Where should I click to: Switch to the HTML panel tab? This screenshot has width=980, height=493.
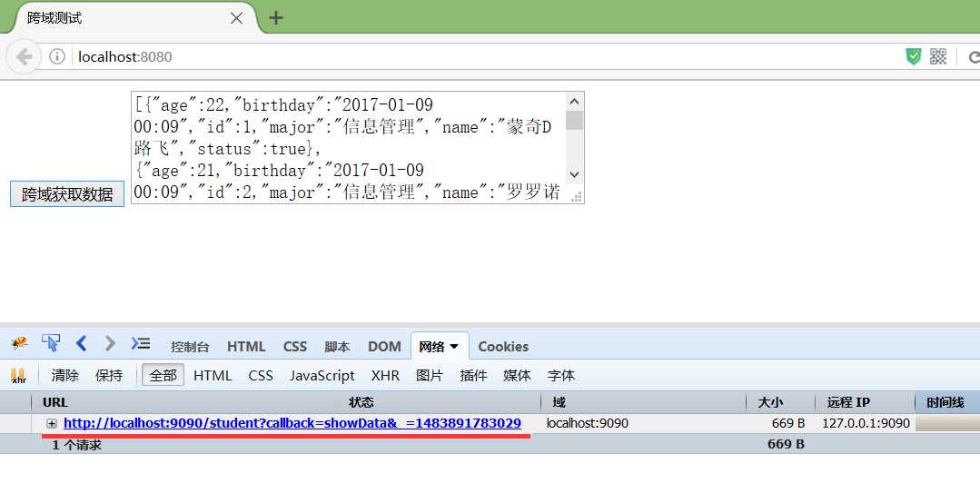coord(246,347)
